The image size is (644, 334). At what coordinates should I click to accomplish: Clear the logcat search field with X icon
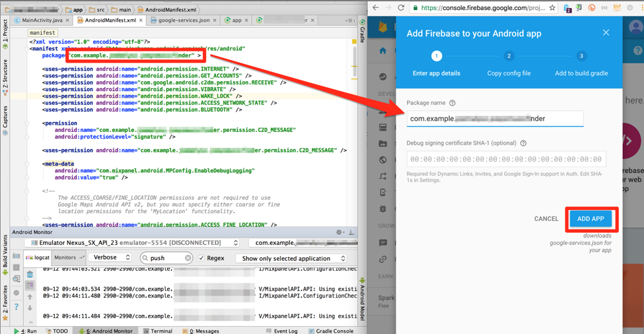[x=188, y=258]
